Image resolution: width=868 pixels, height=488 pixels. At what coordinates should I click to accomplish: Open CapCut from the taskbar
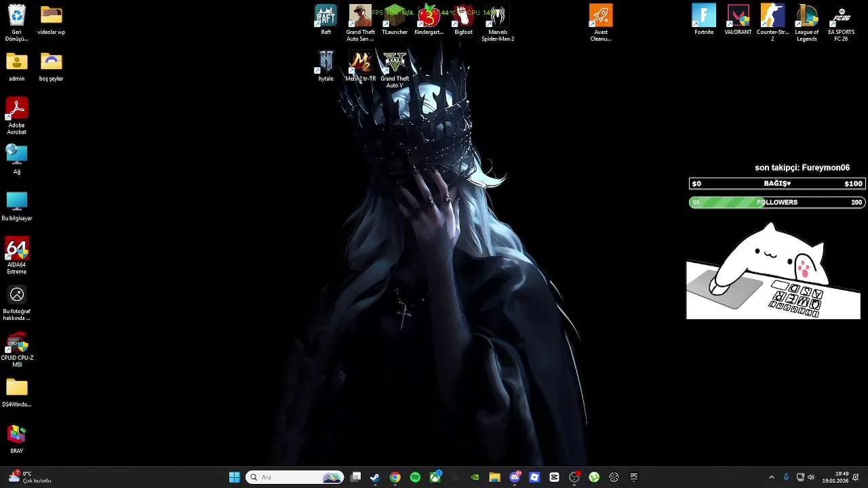pyautogui.click(x=554, y=477)
